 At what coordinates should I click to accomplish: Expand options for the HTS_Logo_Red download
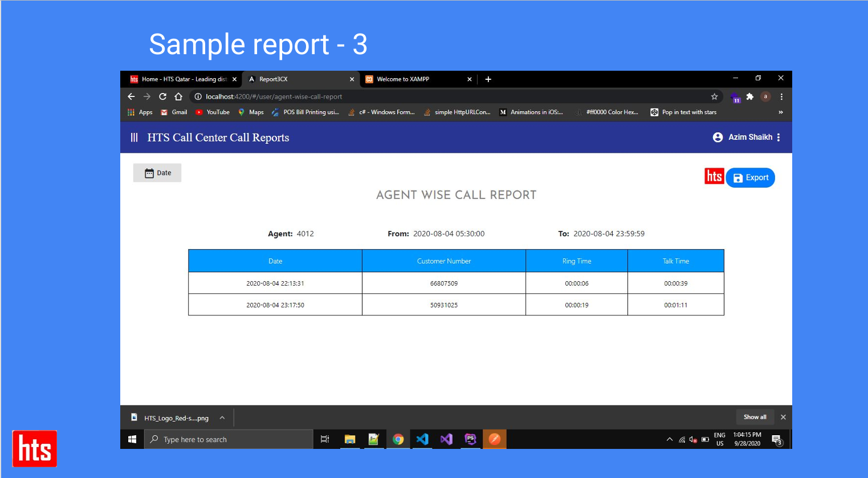pos(222,418)
